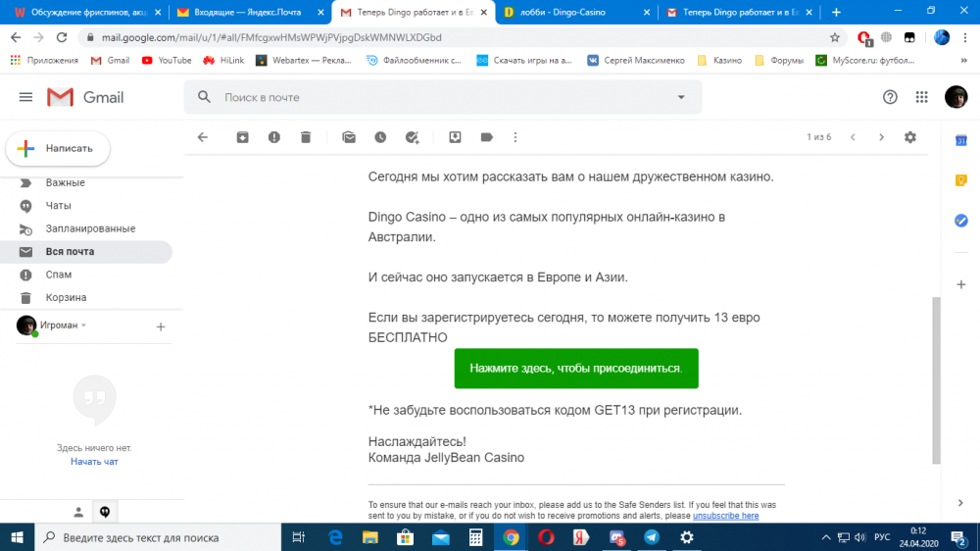Report the message as spam
Screen dimensions: 980x551
274,137
